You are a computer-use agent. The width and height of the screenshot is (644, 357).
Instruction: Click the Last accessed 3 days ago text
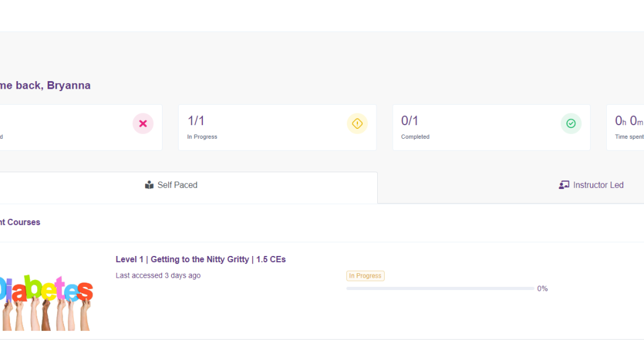pyautogui.click(x=158, y=276)
